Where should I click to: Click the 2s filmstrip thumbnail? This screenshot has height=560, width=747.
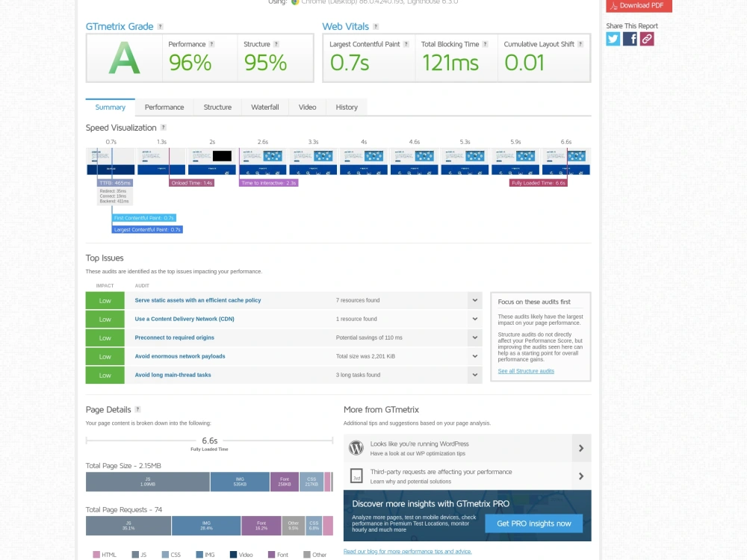[212, 161]
